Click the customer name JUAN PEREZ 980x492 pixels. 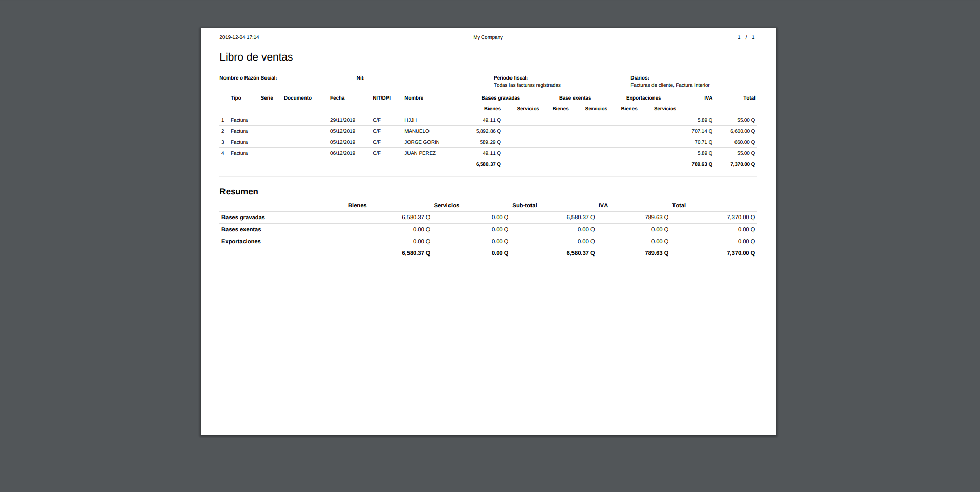point(420,153)
